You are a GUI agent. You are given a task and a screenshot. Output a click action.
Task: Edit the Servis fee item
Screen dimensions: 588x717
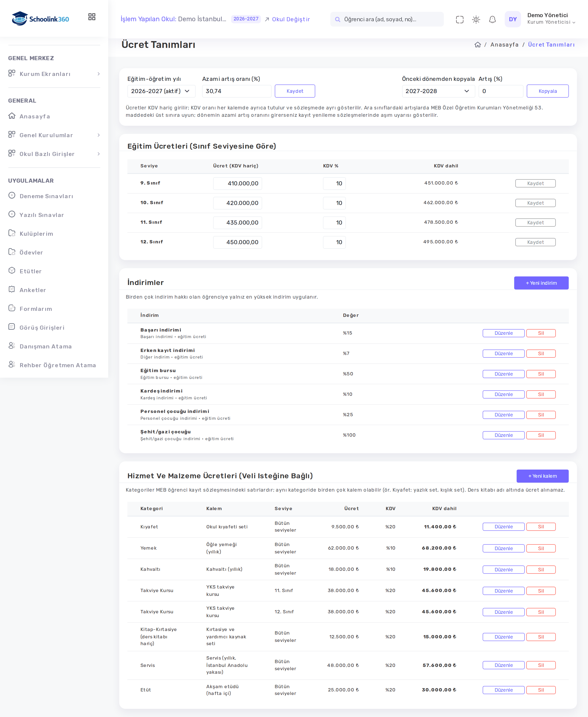coord(503,665)
